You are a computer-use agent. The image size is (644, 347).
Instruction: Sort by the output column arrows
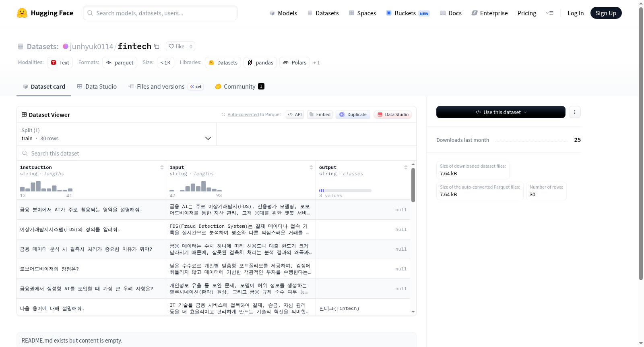[x=406, y=167]
